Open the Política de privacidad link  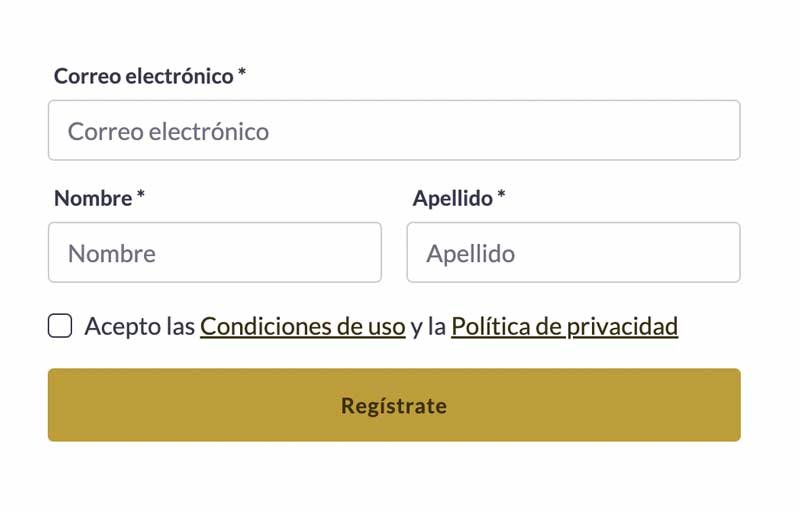click(564, 326)
